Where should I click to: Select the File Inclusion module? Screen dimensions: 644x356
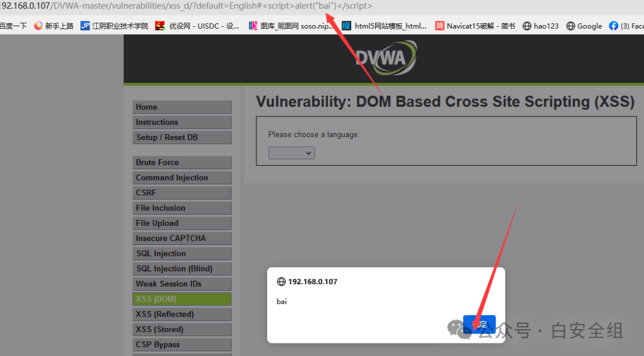(x=182, y=208)
